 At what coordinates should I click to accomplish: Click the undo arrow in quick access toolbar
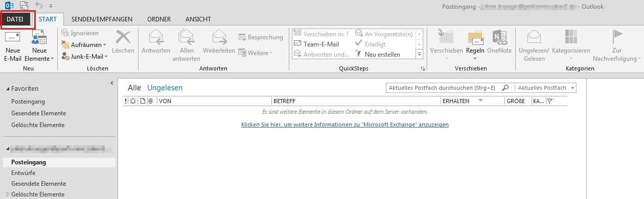(x=39, y=6)
